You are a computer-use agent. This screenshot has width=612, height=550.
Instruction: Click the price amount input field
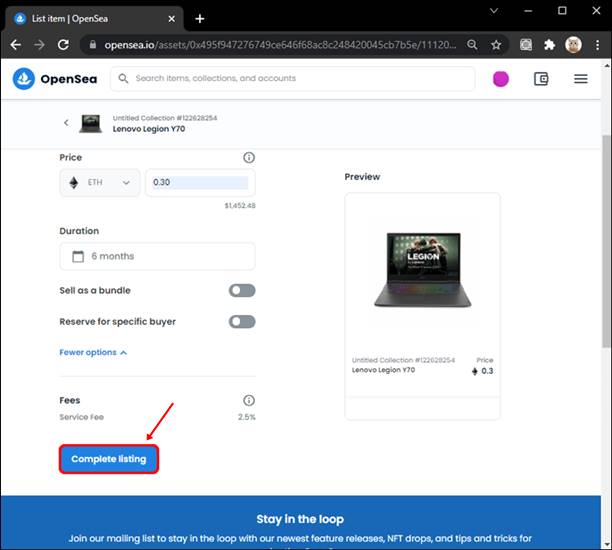coord(199,183)
